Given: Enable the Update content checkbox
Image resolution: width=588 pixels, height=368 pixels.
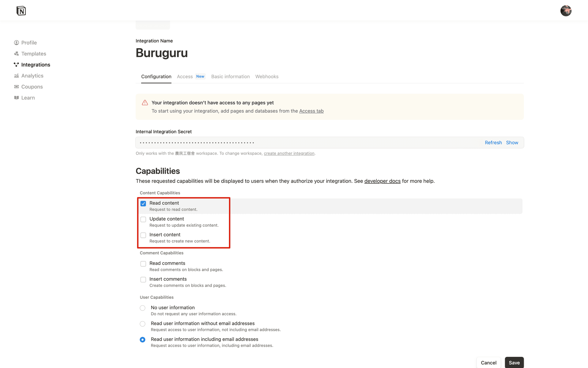Looking at the screenshot, I should [x=143, y=219].
